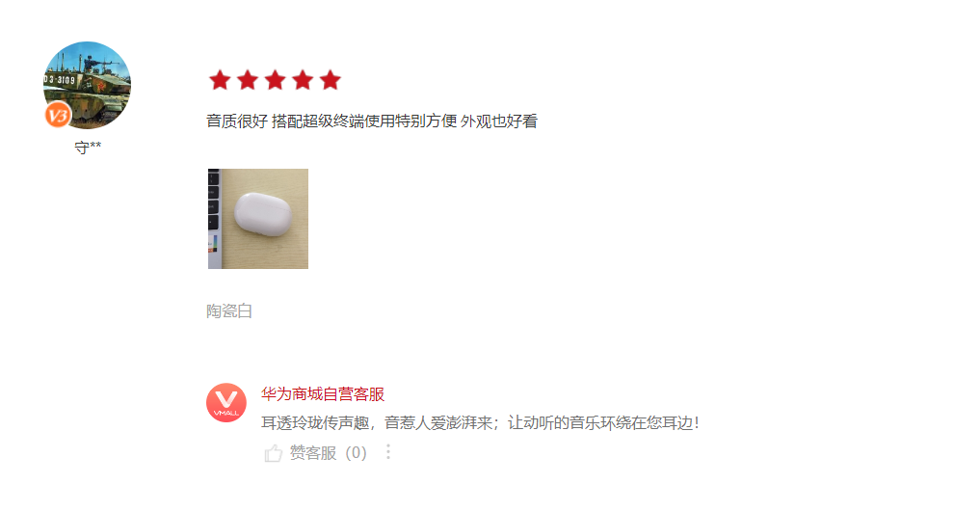Screen dimensions: 980x512
Task: Click the first red rating star
Action: pos(220,80)
